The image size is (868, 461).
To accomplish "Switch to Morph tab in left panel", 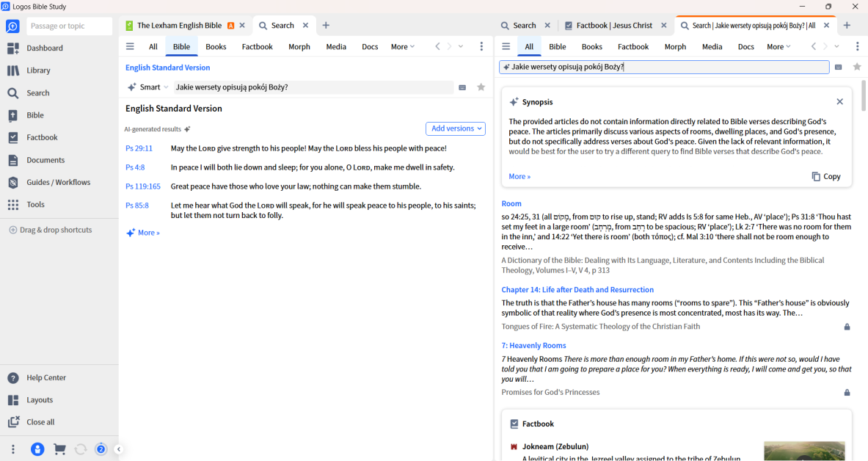I will [299, 47].
